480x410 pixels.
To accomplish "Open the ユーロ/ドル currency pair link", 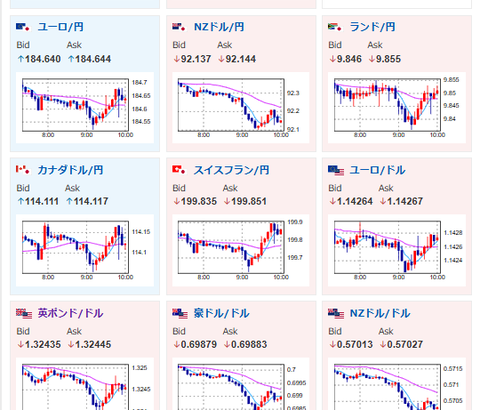I will [377, 170].
